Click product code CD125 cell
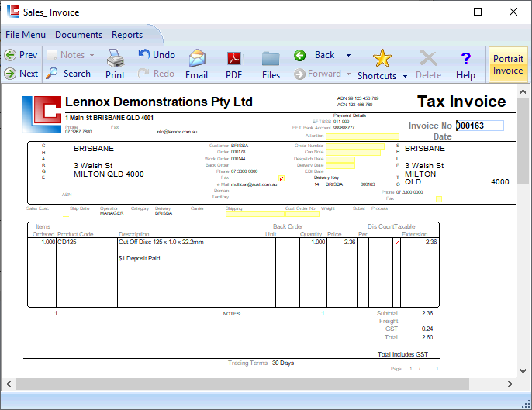532x410 pixels. (x=67, y=242)
